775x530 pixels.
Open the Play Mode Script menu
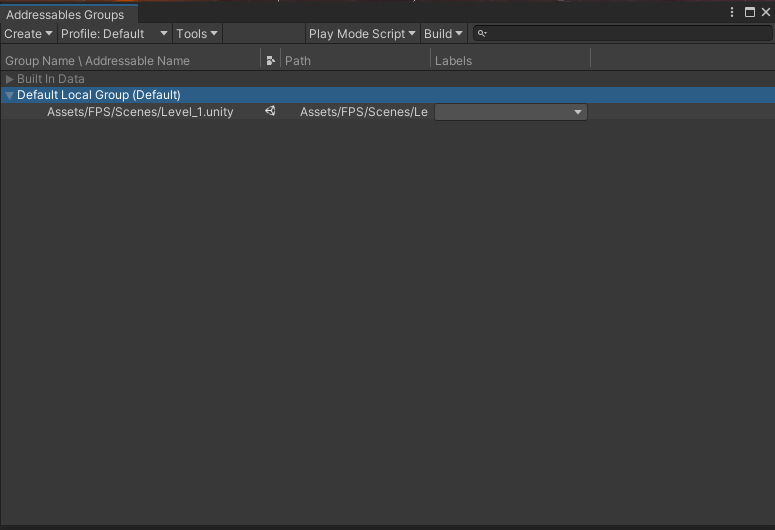[x=361, y=34]
